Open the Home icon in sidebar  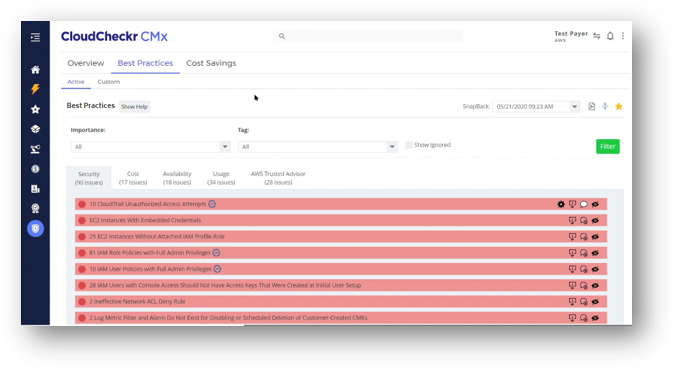click(35, 70)
